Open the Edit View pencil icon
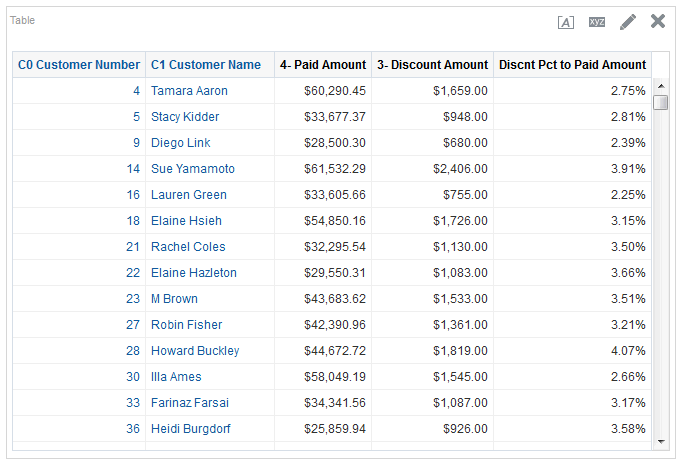Screen dimensions: 678x465 click(x=628, y=22)
